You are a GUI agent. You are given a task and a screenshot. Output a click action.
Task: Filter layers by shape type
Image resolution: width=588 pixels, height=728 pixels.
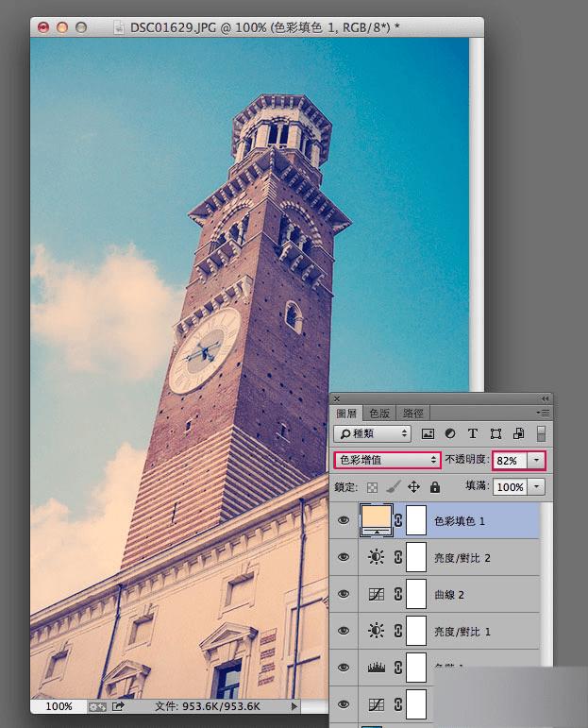tap(496, 433)
